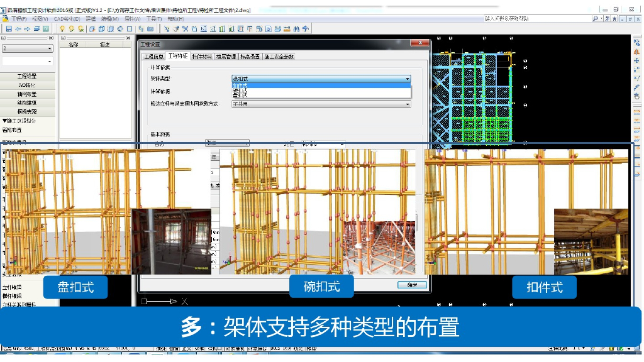
Task: Click the blue right arrow redo icon
Action: coord(27,29)
